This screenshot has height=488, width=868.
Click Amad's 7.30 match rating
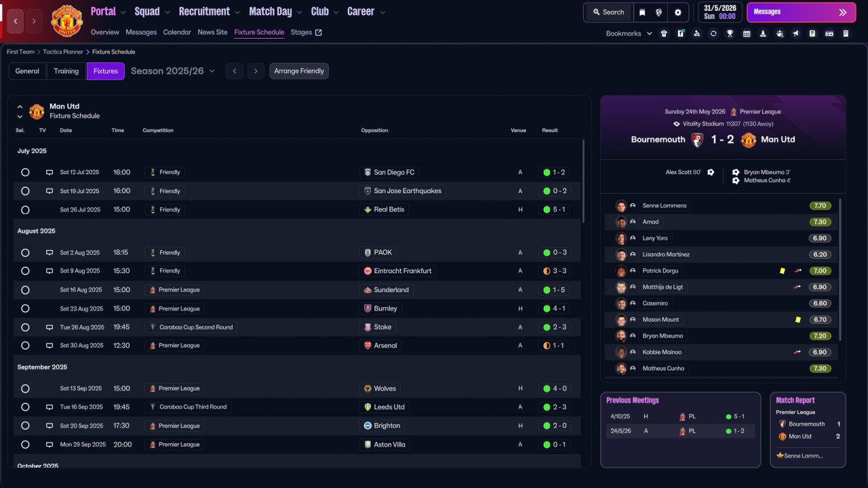click(x=820, y=222)
